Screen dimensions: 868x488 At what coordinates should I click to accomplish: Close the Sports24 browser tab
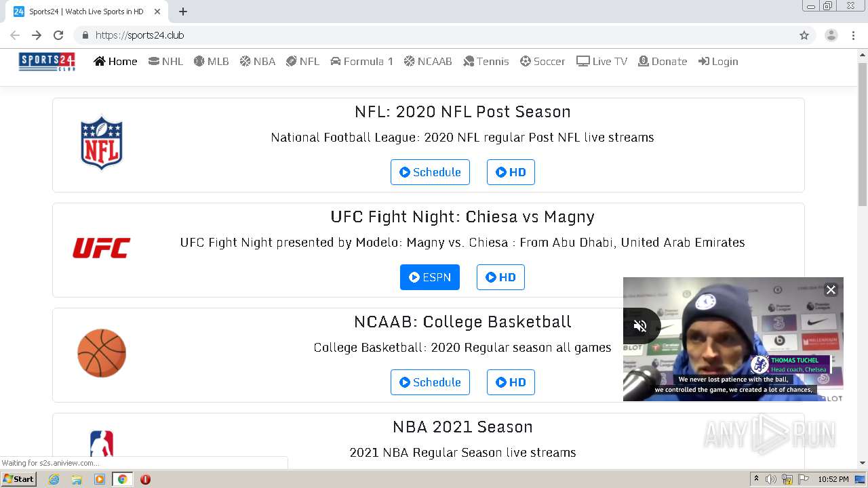pyautogui.click(x=157, y=12)
